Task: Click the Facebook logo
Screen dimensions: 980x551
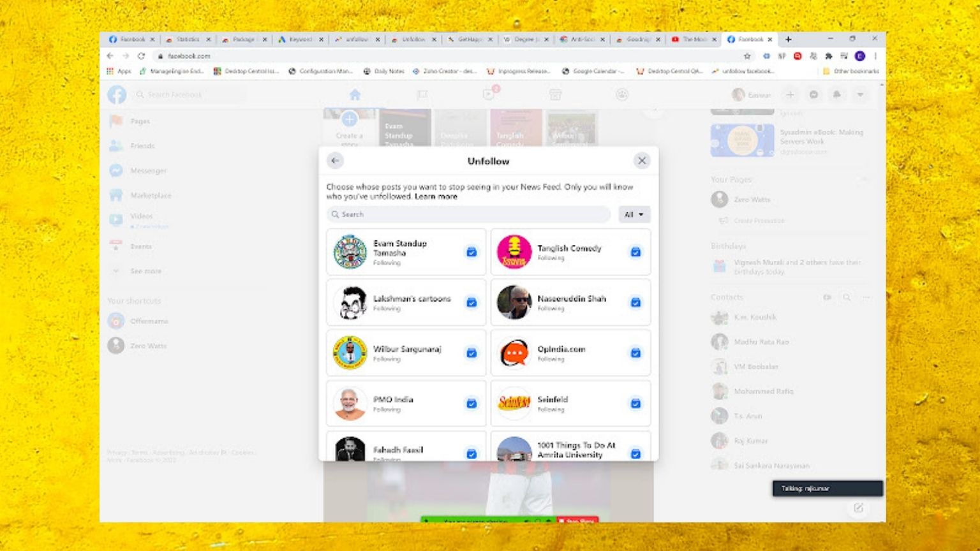Action: pyautogui.click(x=117, y=94)
